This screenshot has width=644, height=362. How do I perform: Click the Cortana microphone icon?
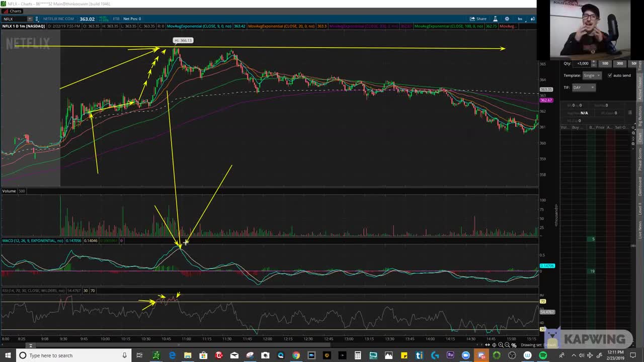click(124, 355)
